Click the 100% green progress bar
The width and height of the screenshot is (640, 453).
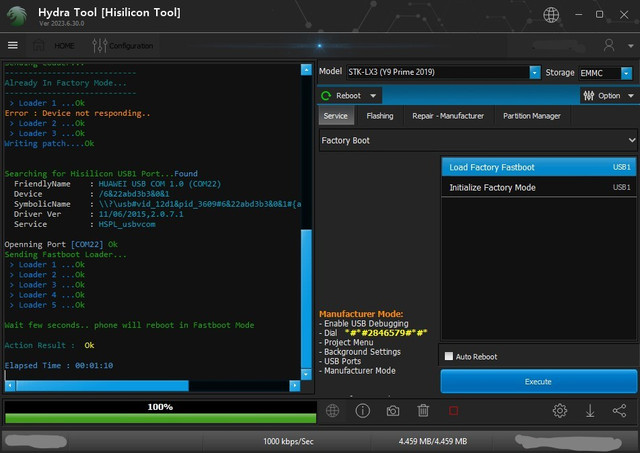pyautogui.click(x=160, y=418)
